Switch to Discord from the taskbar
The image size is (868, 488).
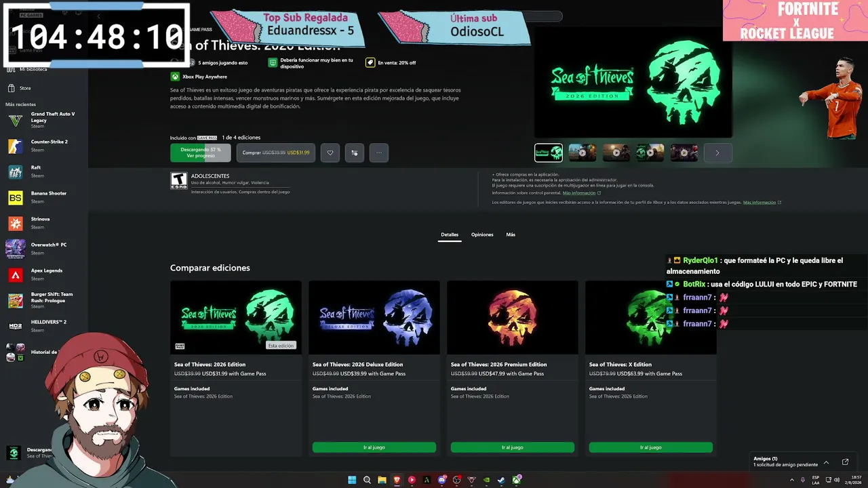(441, 480)
